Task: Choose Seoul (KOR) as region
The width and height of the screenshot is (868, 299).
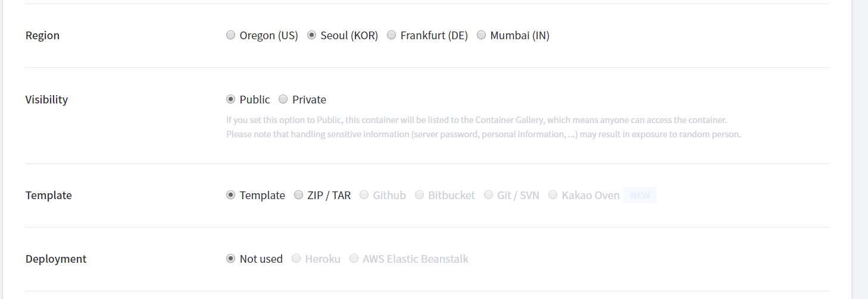Action: point(311,36)
